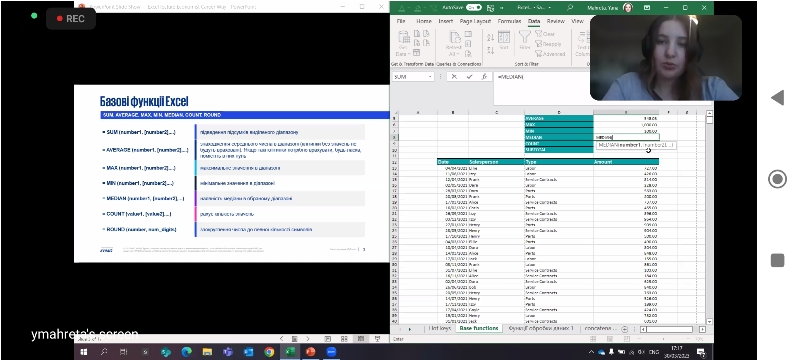Open the Hot keys sheet tab

[439, 329]
